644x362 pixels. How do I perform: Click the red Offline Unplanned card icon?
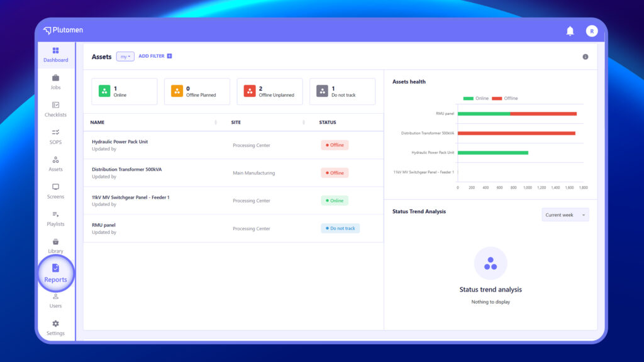(250, 90)
